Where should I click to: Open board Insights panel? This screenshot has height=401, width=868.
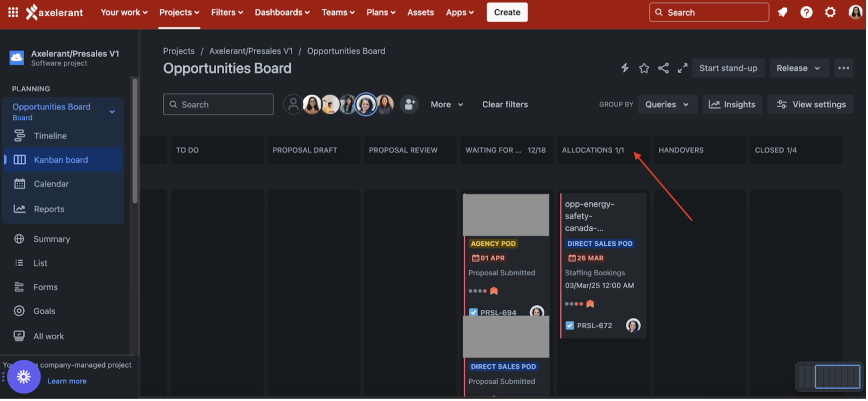coord(732,104)
